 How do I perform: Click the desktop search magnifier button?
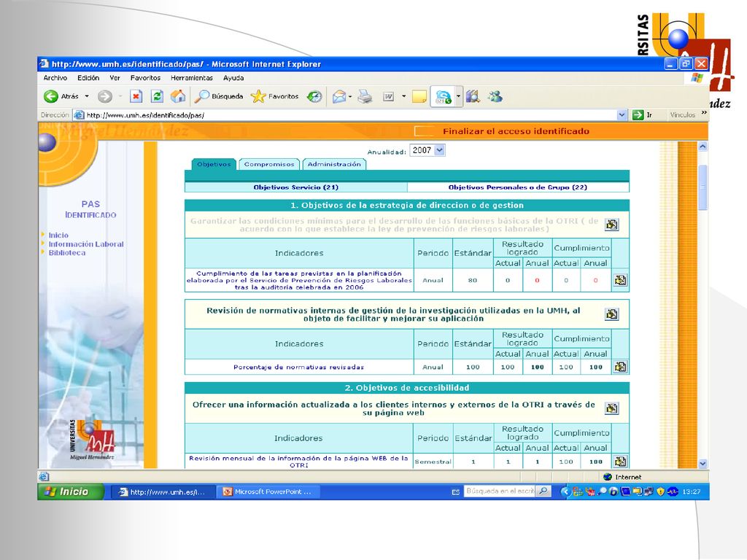click(543, 491)
